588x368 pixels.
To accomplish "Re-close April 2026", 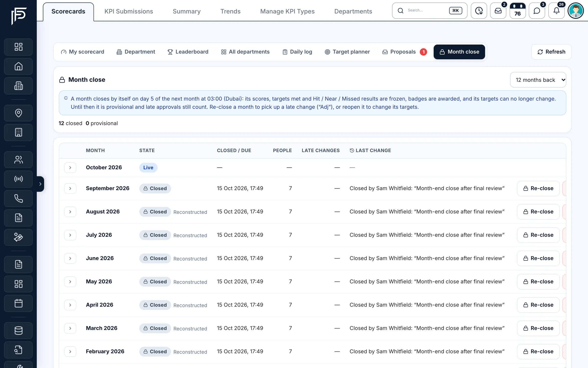I will click(538, 305).
